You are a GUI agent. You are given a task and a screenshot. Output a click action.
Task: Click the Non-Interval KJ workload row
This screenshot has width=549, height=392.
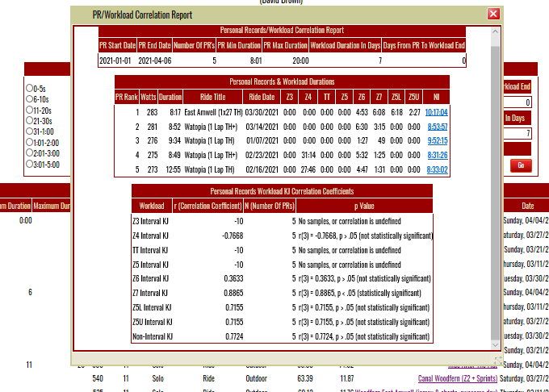[283, 336]
